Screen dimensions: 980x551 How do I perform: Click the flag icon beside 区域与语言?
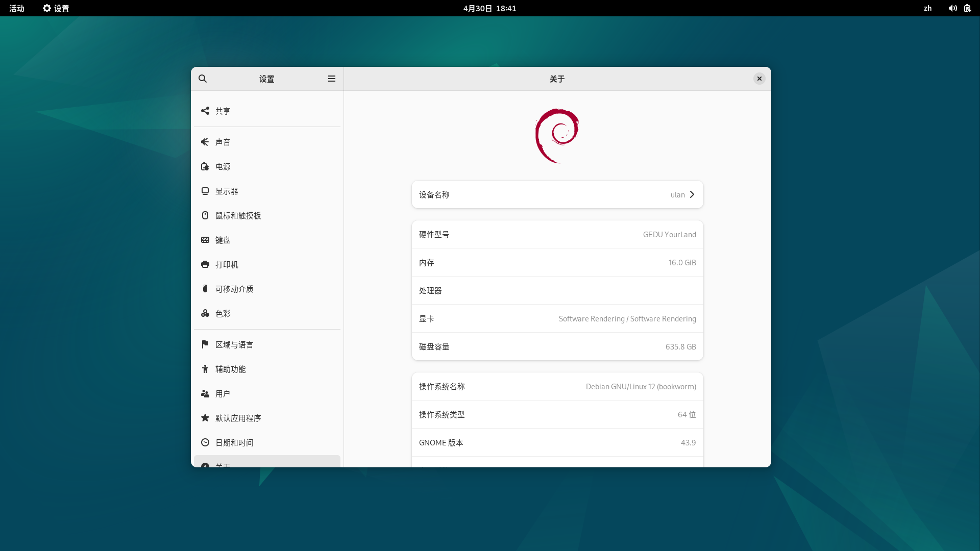(x=205, y=344)
